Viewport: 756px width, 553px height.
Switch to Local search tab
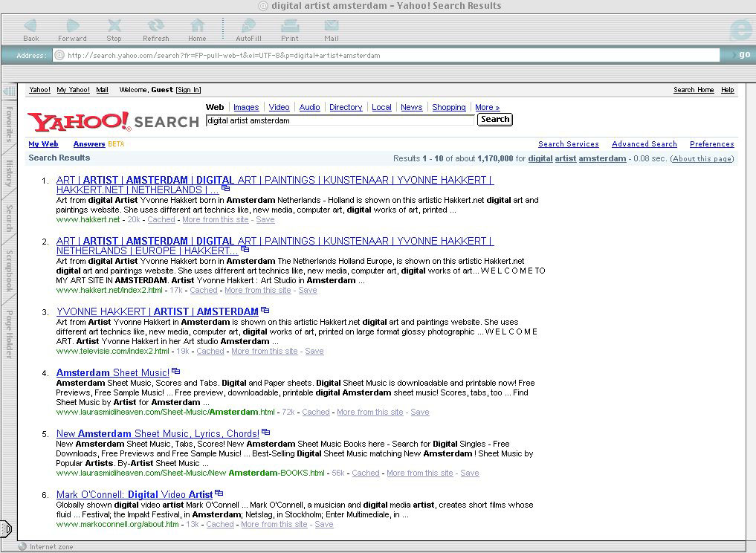pyautogui.click(x=381, y=108)
